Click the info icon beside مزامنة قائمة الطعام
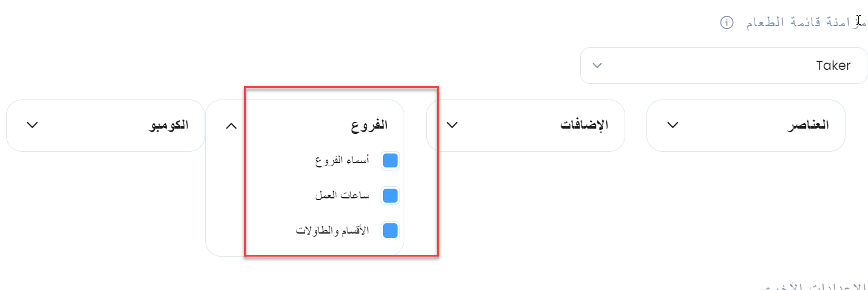Image resolution: width=868 pixels, height=290 pixels. point(727,22)
